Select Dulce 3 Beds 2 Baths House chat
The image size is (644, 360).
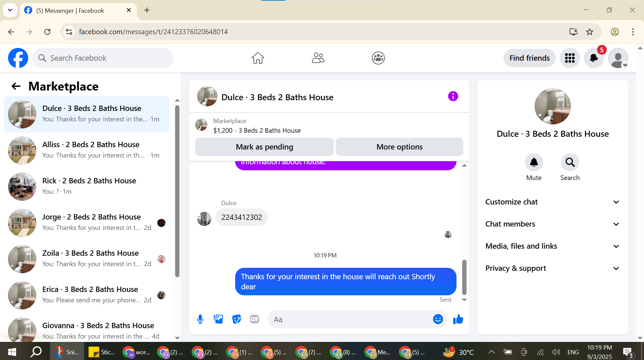[x=87, y=114]
